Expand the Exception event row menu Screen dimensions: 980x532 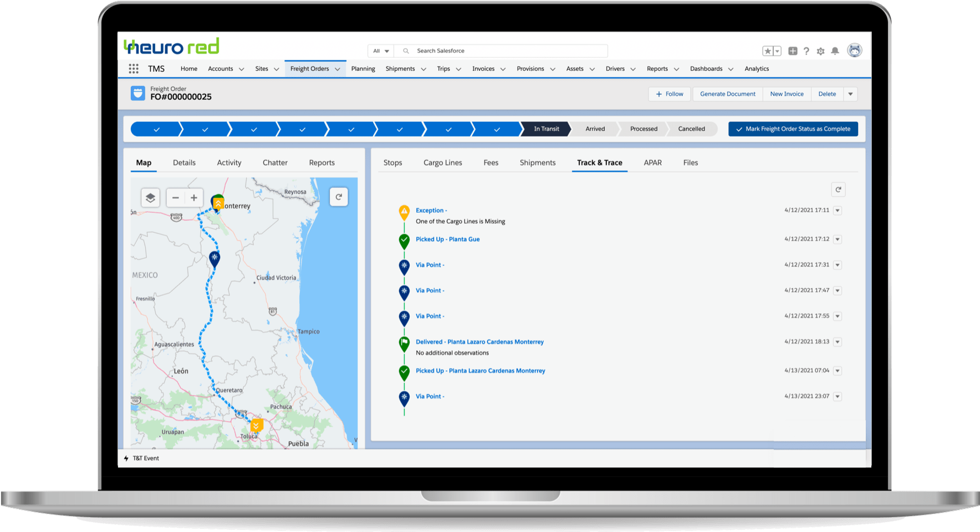click(x=838, y=211)
